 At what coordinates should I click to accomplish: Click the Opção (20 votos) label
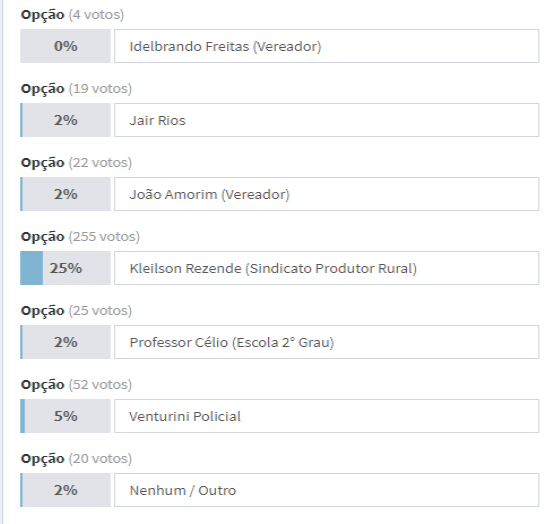76,459
